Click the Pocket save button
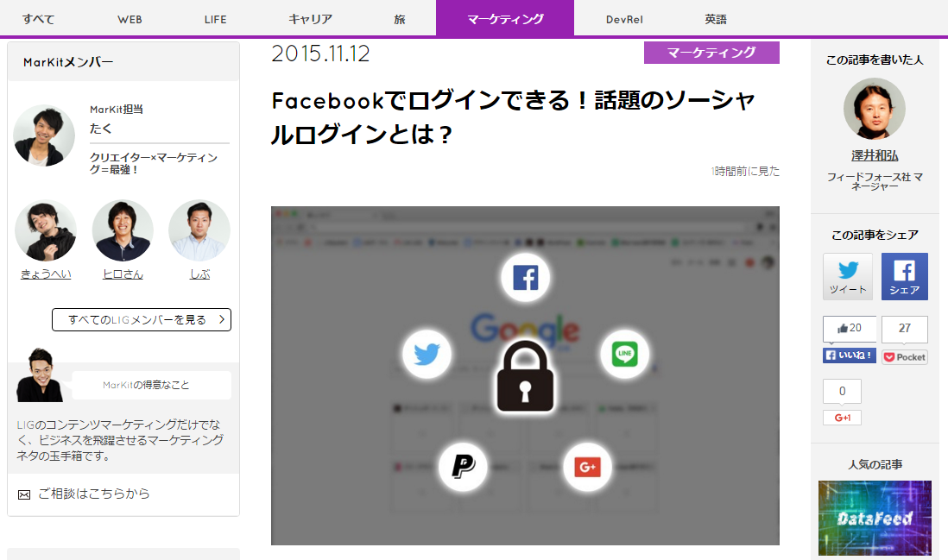The height and width of the screenshot is (560, 948). [905, 357]
